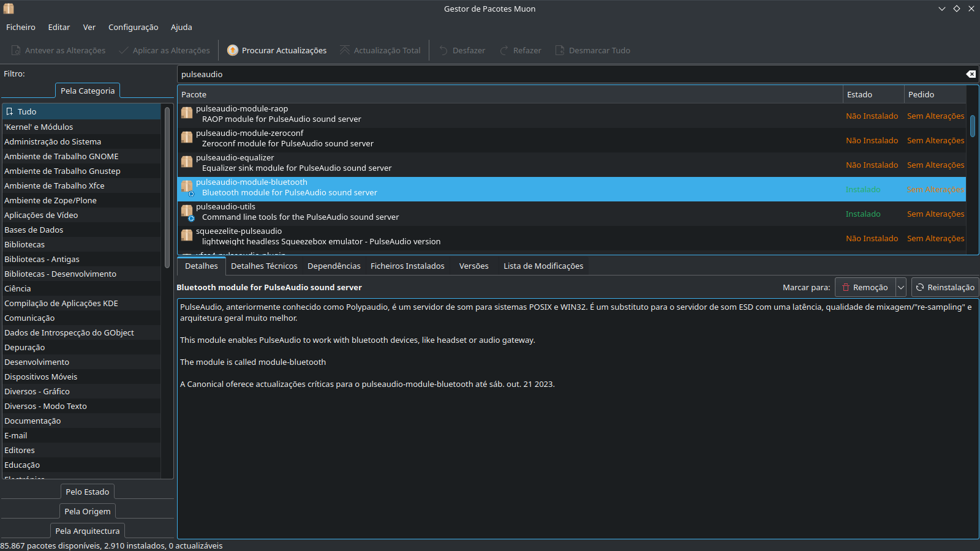Click the Muon app icon in title bar
Viewport: 980px width, 551px height.
click(9, 9)
